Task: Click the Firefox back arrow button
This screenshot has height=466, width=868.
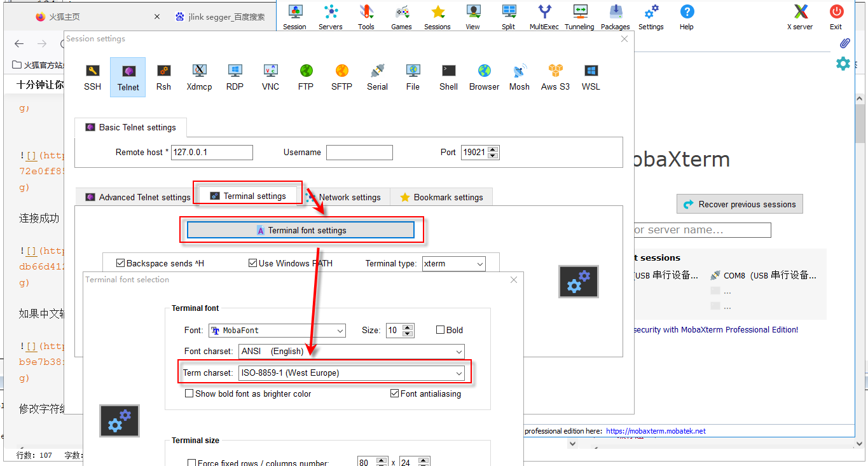Action: coord(19,43)
